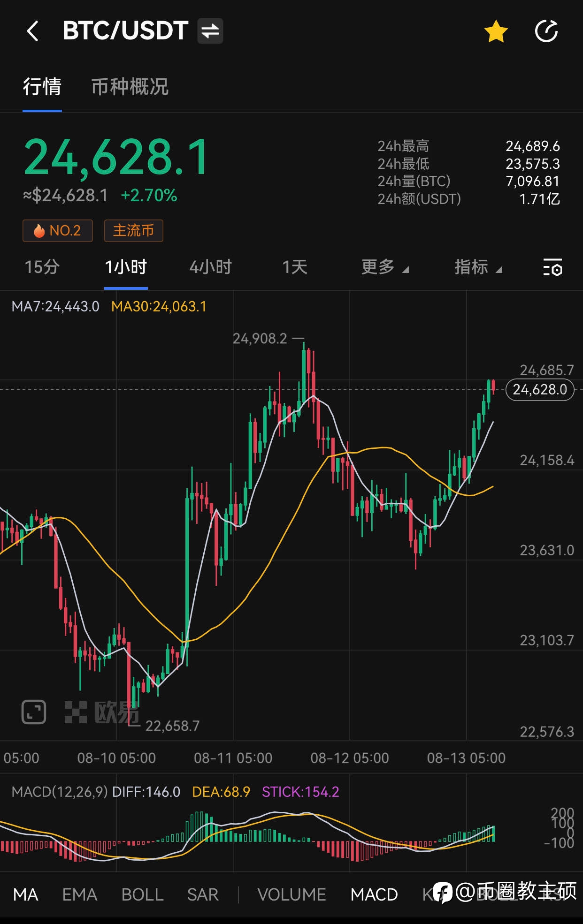This screenshot has width=583, height=924.
Task: Enable MA indicator
Action: tap(26, 895)
